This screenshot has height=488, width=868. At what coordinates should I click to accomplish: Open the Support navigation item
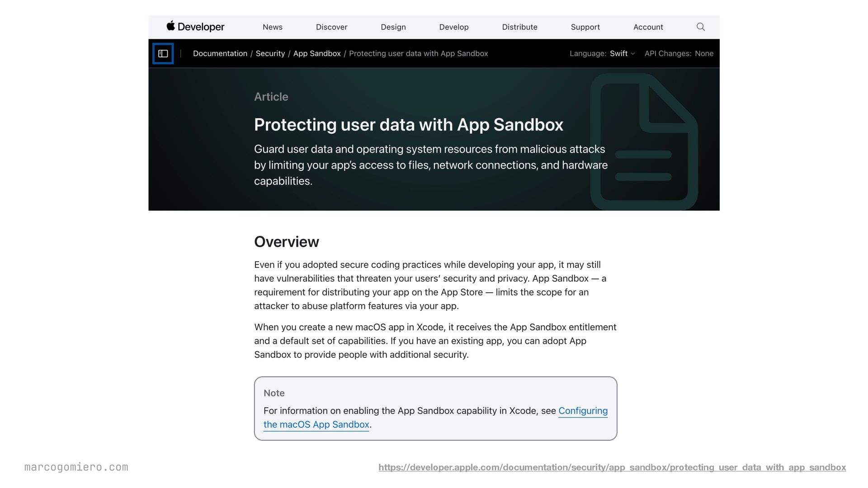click(585, 27)
